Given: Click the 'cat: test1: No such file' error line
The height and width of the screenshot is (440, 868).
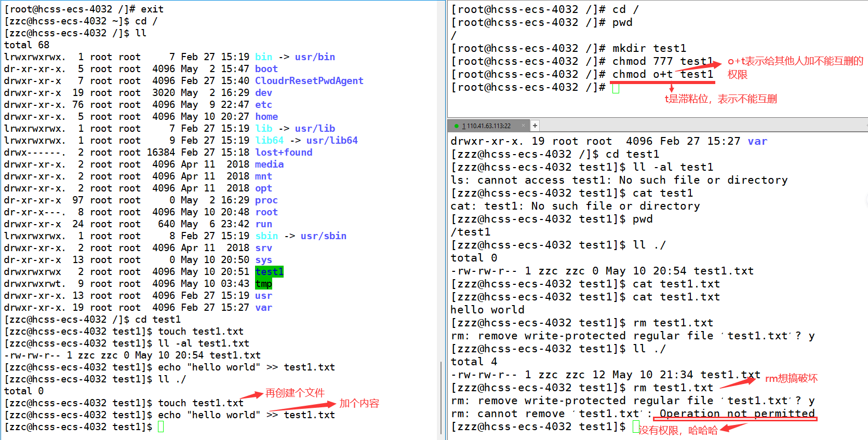Looking at the screenshot, I should [x=575, y=206].
